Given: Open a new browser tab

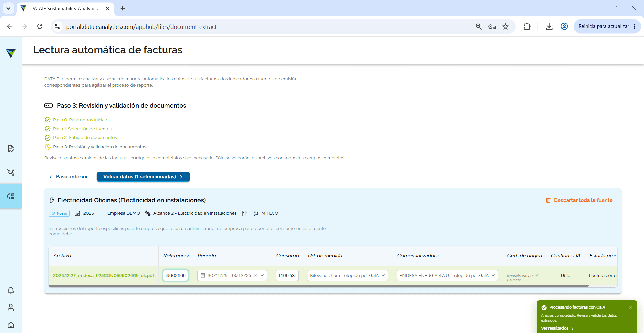Looking at the screenshot, I should coord(123,8).
